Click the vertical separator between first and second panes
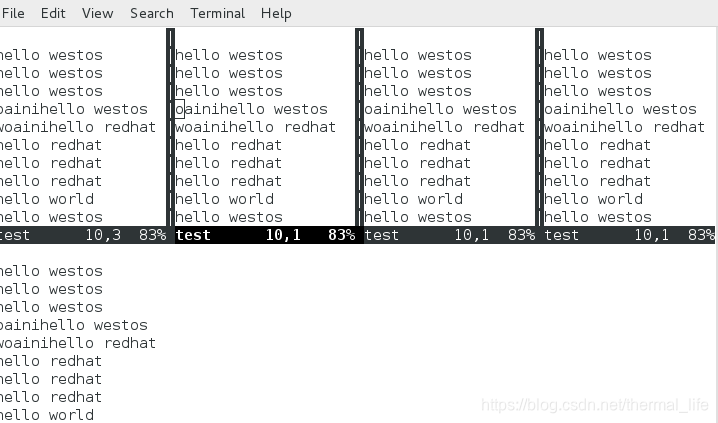 click(x=170, y=127)
